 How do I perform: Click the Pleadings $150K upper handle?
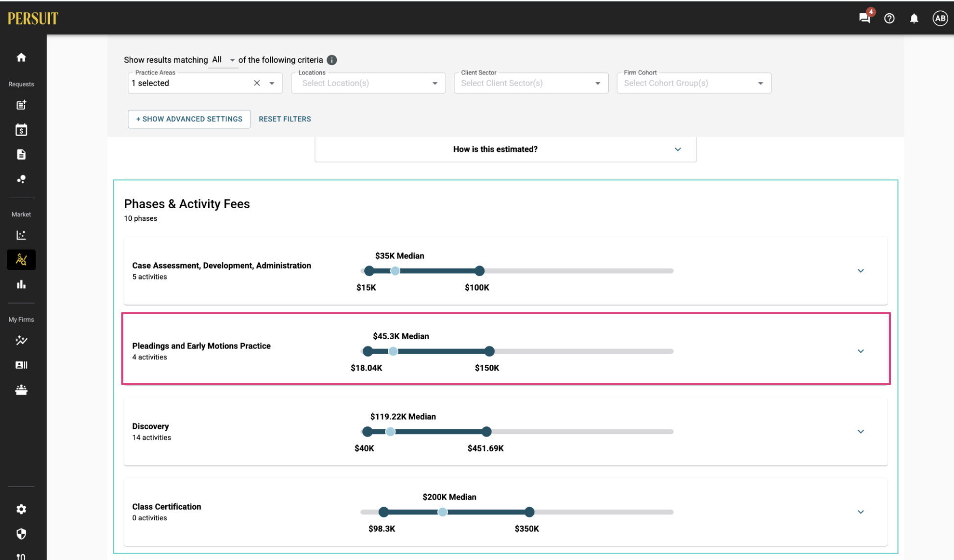tap(489, 351)
